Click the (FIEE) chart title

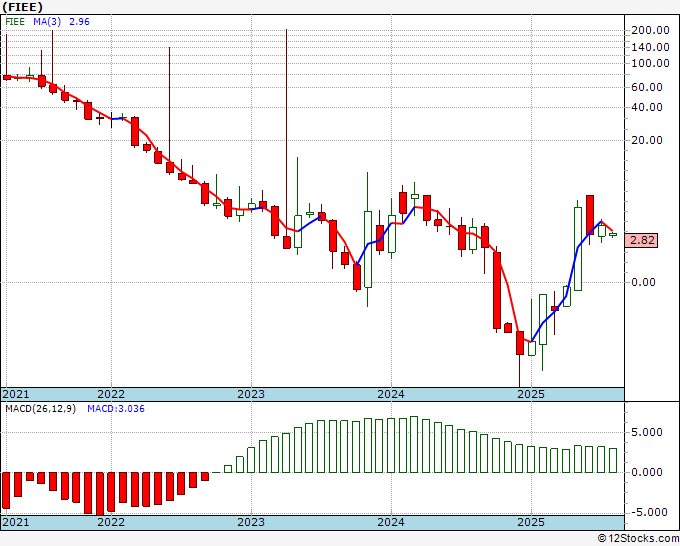pos(23,7)
